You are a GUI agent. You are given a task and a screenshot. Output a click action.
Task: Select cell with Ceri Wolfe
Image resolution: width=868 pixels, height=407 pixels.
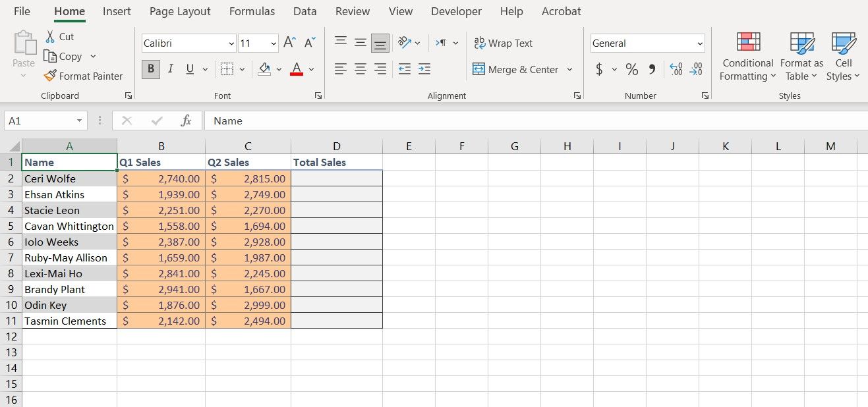tap(69, 178)
